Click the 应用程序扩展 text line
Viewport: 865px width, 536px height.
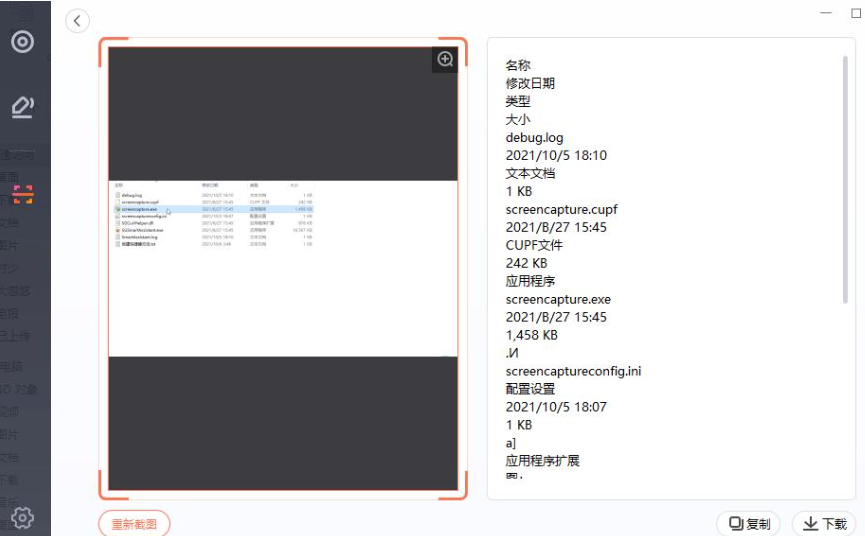click(543, 461)
